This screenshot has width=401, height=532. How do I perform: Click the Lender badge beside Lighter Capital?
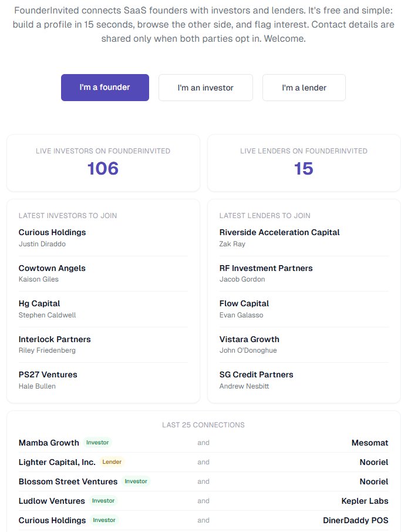click(x=112, y=462)
